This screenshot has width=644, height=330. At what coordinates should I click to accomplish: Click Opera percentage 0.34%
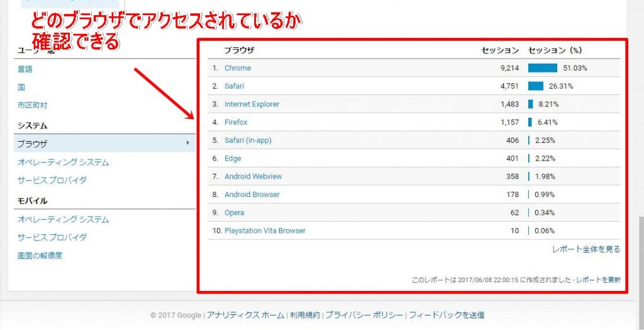[x=545, y=213]
